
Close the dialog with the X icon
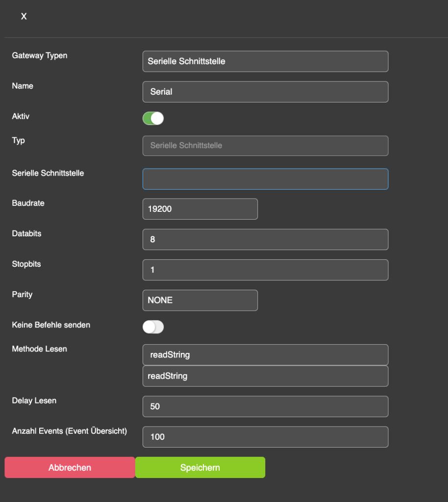coord(24,16)
